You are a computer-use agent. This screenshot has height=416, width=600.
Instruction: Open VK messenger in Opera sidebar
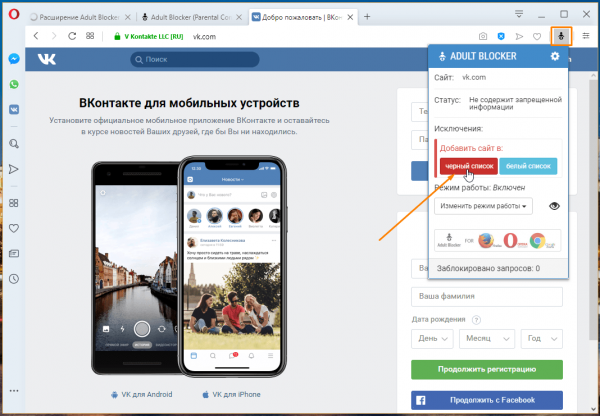(14, 109)
